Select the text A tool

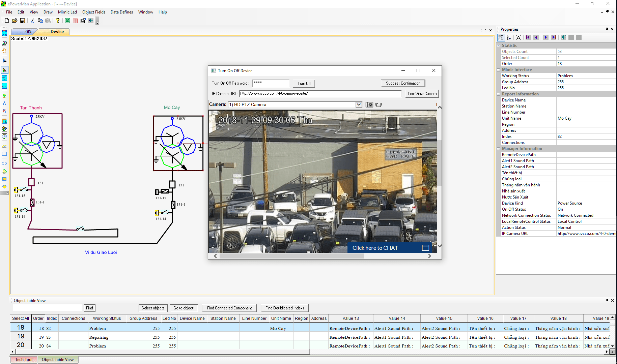(x=4, y=103)
